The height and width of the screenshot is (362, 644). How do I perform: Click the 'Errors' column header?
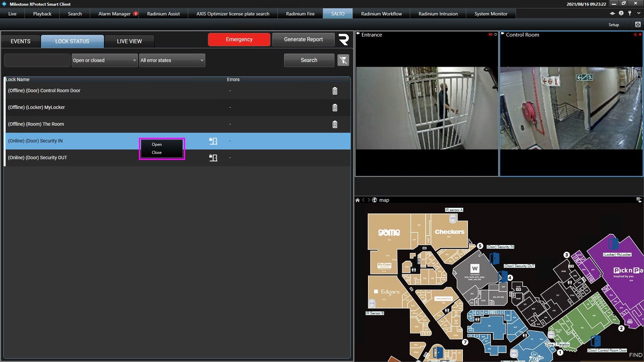(x=233, y=79)
